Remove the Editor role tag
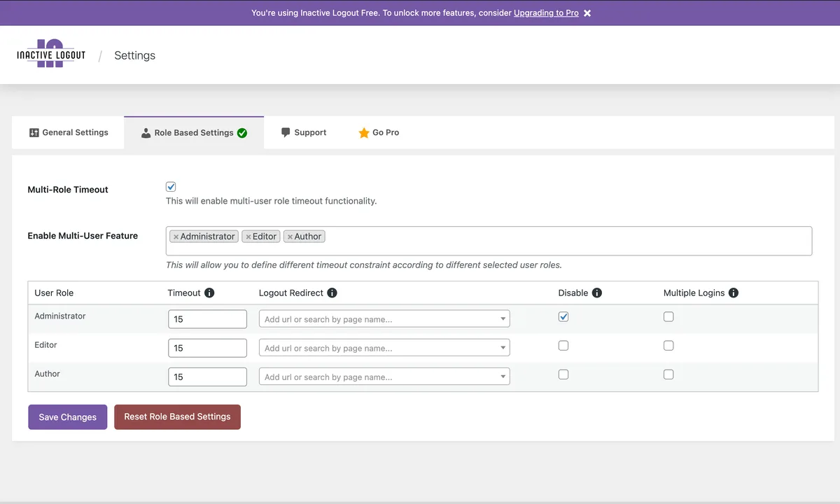Screen dimensions: 840x504 coord(248,237)
